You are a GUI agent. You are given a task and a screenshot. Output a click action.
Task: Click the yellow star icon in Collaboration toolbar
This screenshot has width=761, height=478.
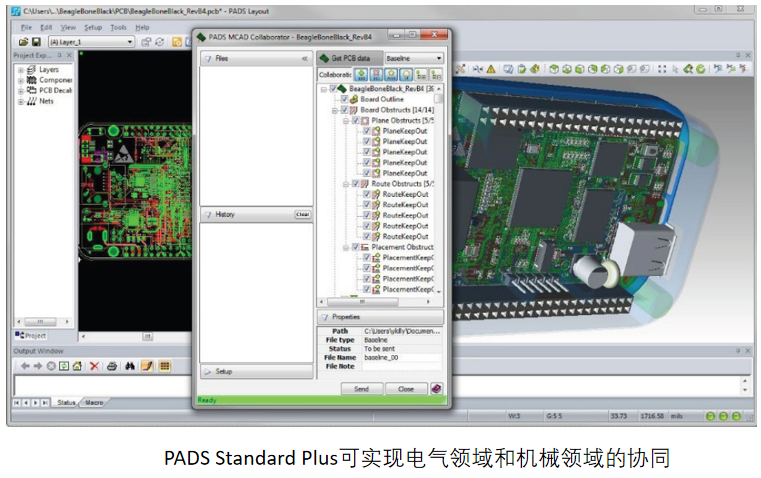(x=391, y=74)
